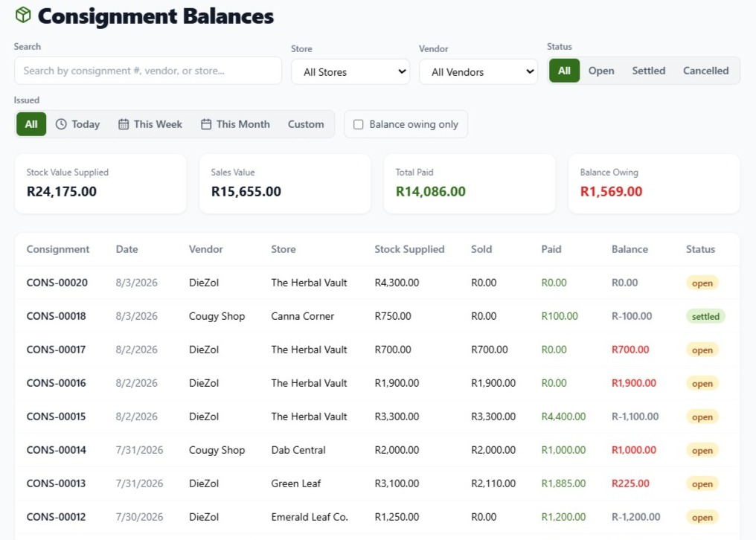
Task: Show consignments issued Today
Action: (77, 124)
